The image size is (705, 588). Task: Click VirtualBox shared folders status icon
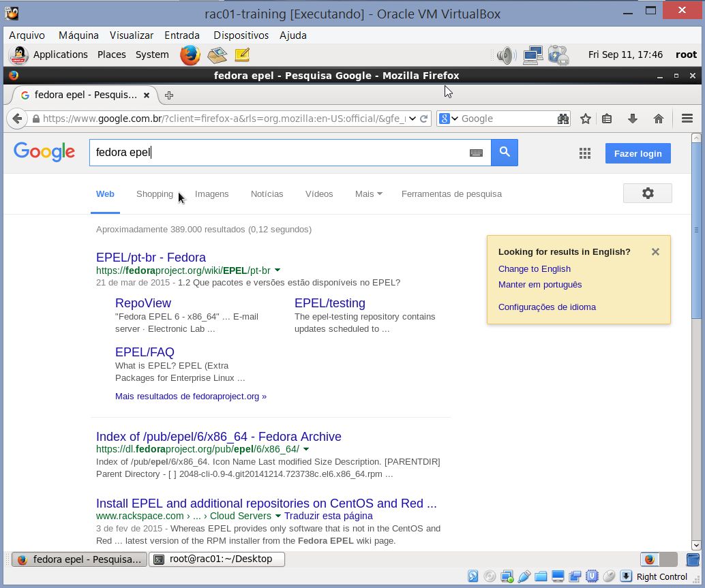tap(541, 576)
